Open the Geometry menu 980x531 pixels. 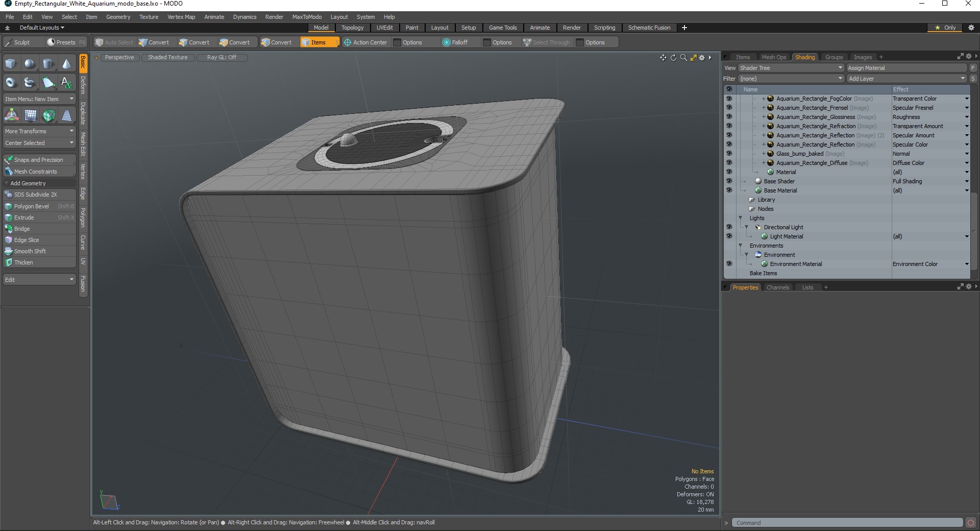click(118, 17)
